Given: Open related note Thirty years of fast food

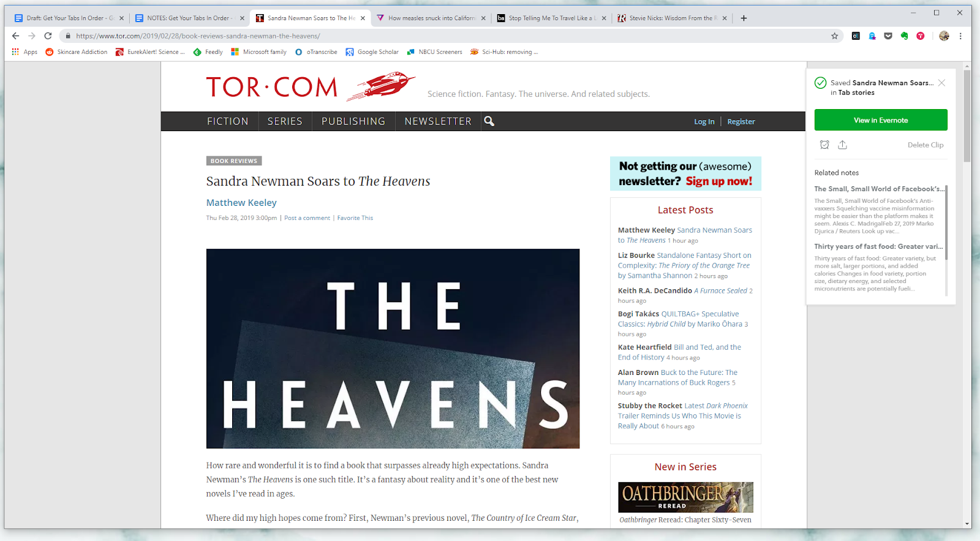Looking at the screenshot, I should tap(878, 246).
